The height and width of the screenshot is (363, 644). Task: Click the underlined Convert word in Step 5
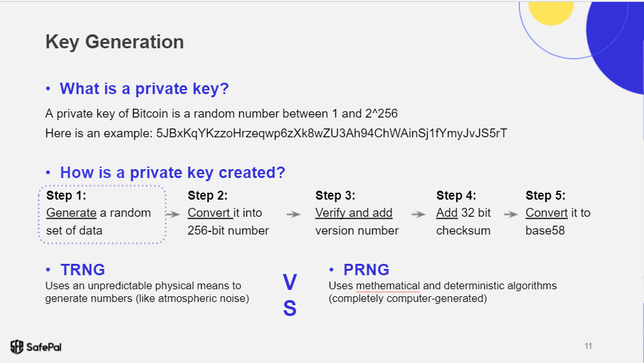coord(547,213)
